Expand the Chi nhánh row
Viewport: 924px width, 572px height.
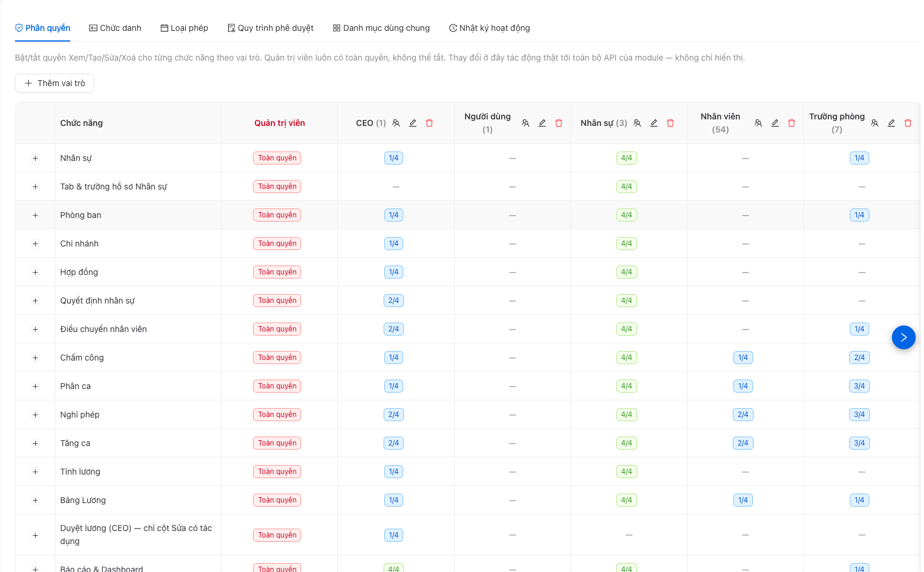35,244
